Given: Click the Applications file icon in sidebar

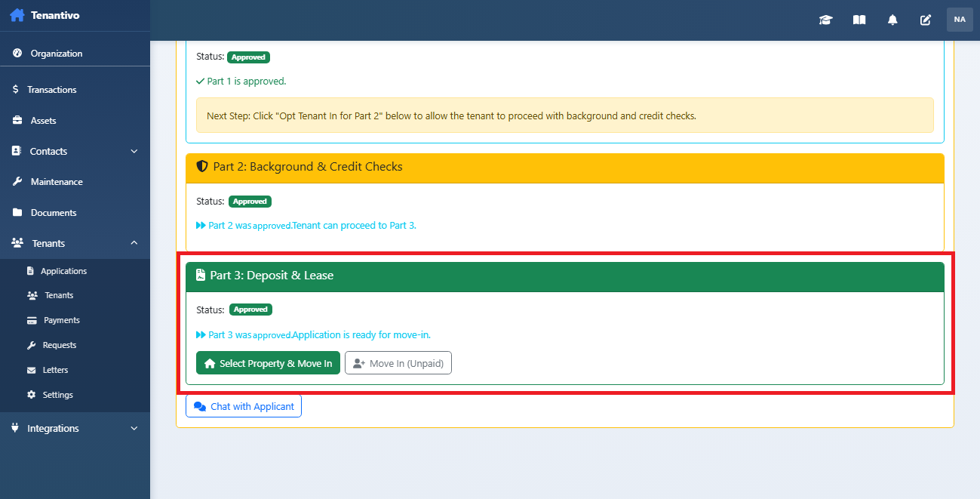Looking at the screenshot, I should point(31,271).
